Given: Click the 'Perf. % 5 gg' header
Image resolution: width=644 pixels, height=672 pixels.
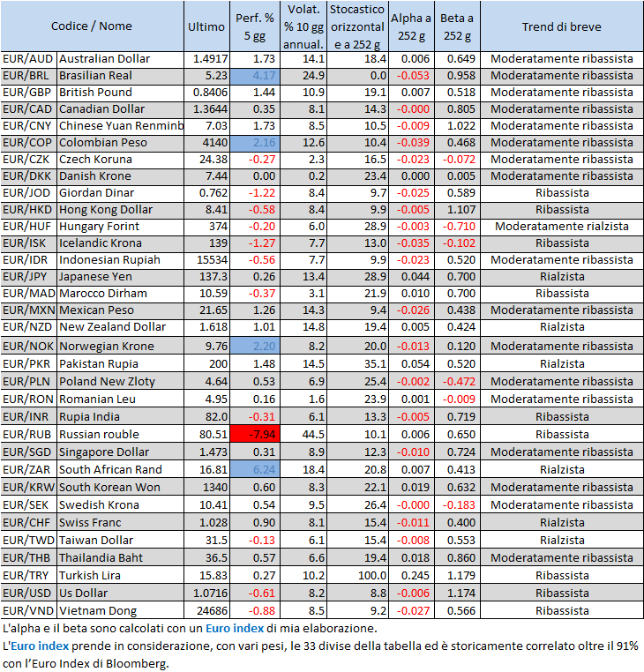Looking at the screenshot, I should 255,26.
